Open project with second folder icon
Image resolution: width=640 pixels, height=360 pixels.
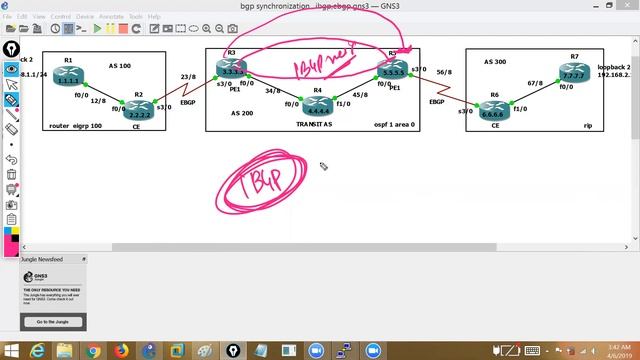pyautogui.click(x=24, y=29)
